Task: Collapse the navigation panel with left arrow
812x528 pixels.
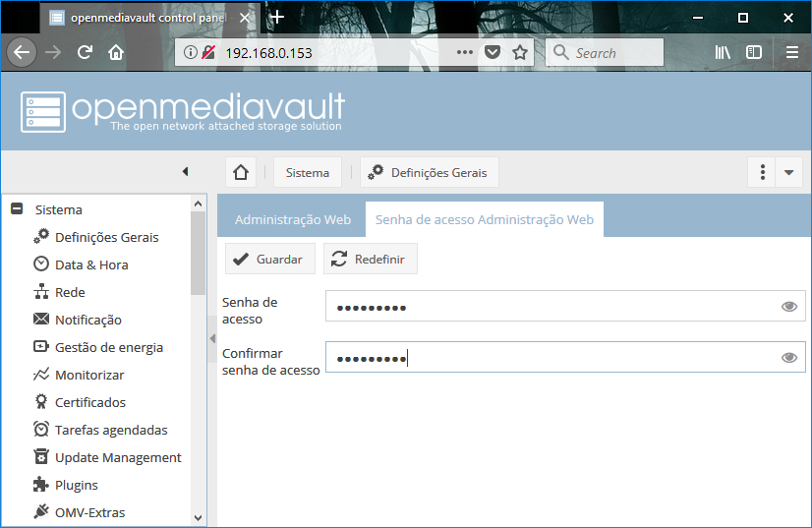Action: pos(186,171)
